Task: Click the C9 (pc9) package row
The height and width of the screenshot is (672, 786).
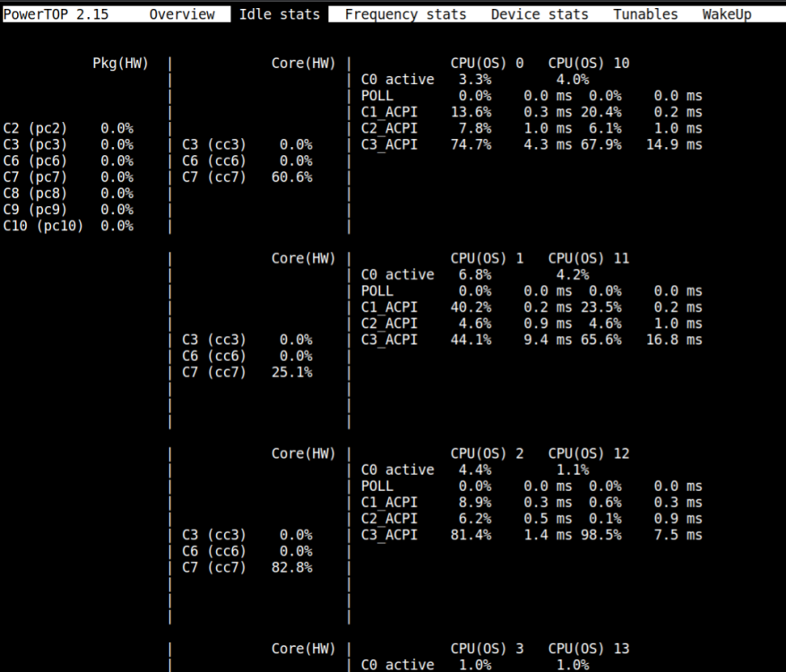Action: pos(68,210)
